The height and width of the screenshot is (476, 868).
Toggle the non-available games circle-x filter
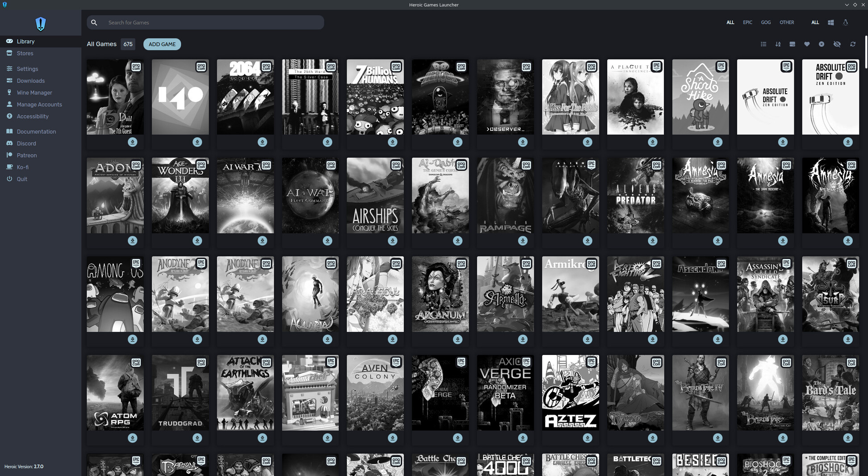coord(822,44)
